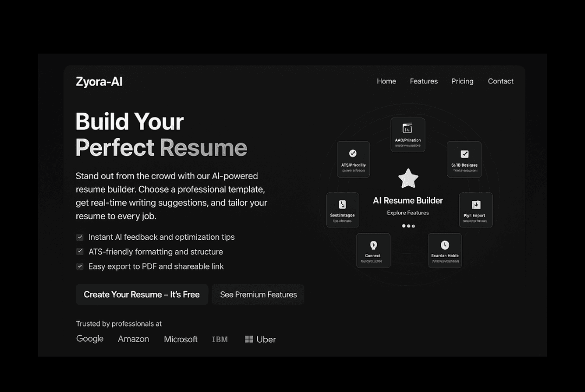585x392 pixels.
Task: Open the Home nav item
Action: (386, 81)
